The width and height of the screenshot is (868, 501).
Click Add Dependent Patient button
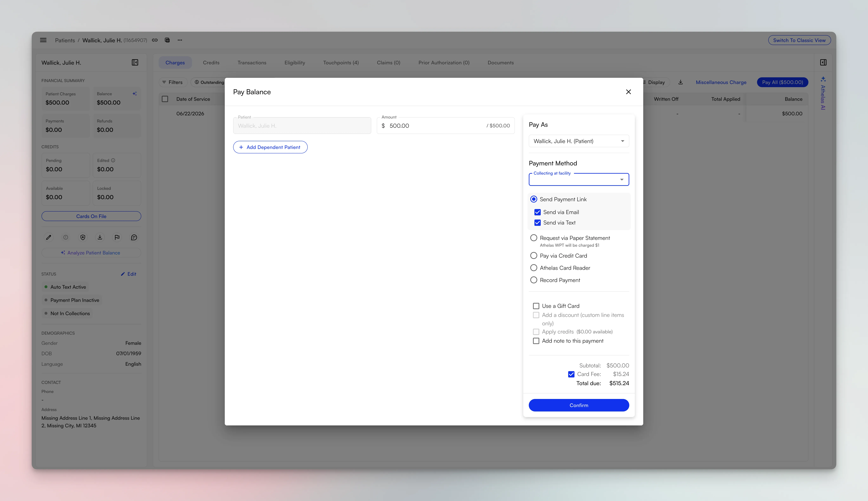[270, 147]
